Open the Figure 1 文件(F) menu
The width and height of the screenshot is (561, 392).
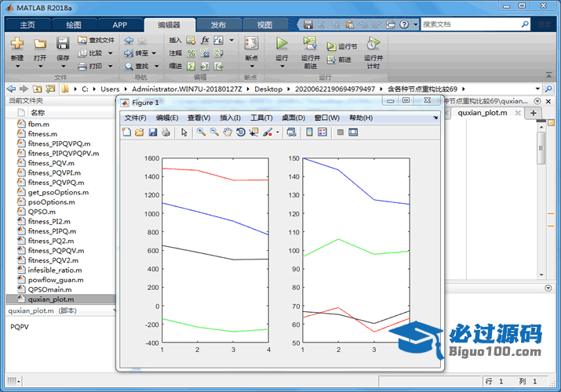(x=135, y=118)
